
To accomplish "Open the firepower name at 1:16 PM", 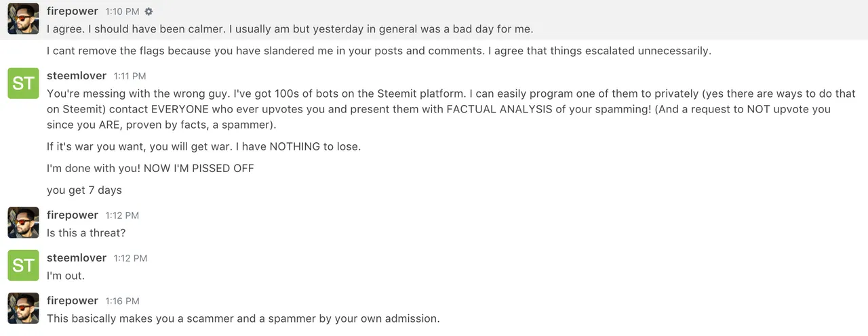I will click(73, 300).
